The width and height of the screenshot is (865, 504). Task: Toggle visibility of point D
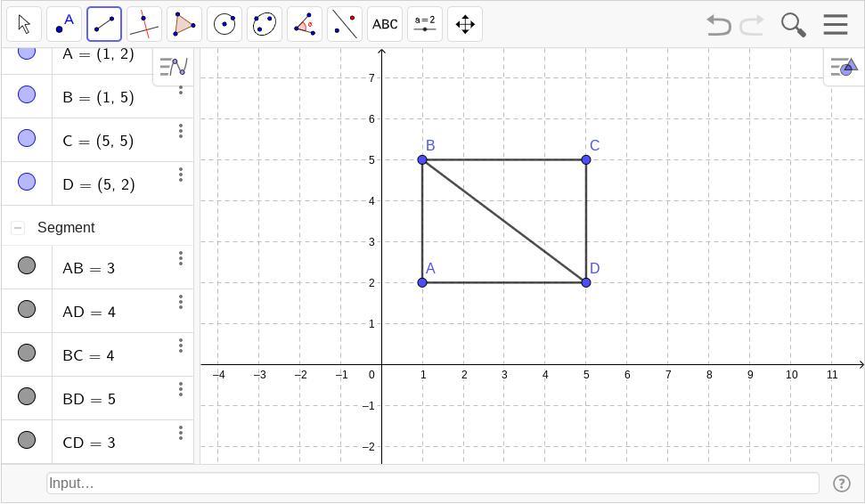pos(27,182)
